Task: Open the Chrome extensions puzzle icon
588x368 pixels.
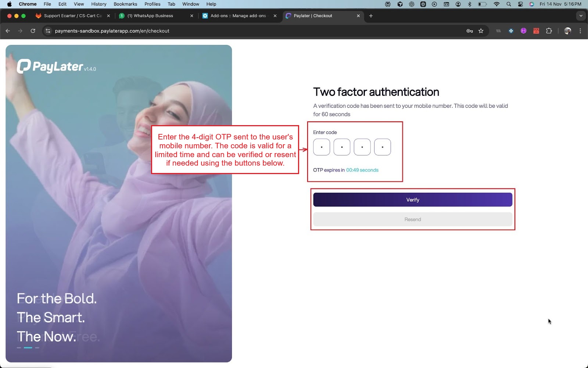Action: tap(549, 31)
